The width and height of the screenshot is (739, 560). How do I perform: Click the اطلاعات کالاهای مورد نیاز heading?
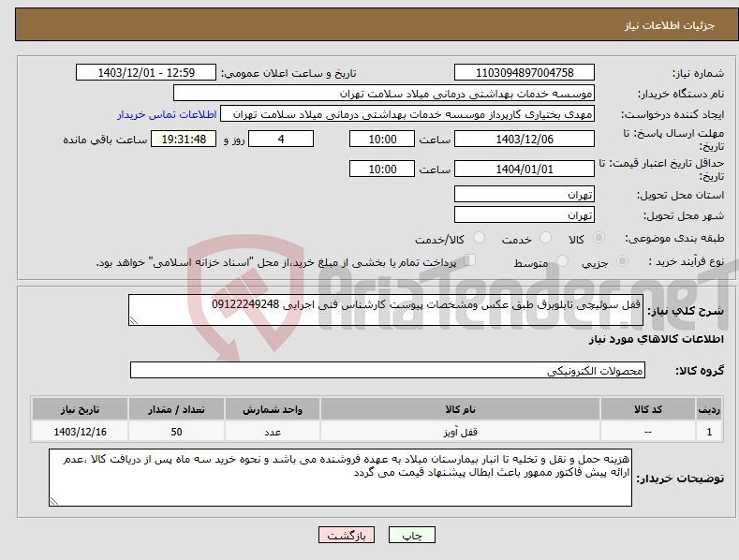(656, 339)
